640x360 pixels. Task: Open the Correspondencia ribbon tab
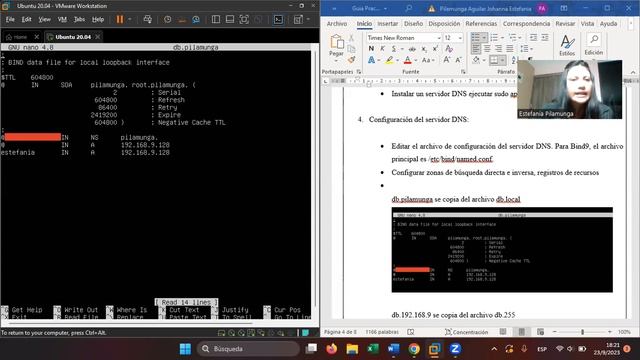point(527,24)
